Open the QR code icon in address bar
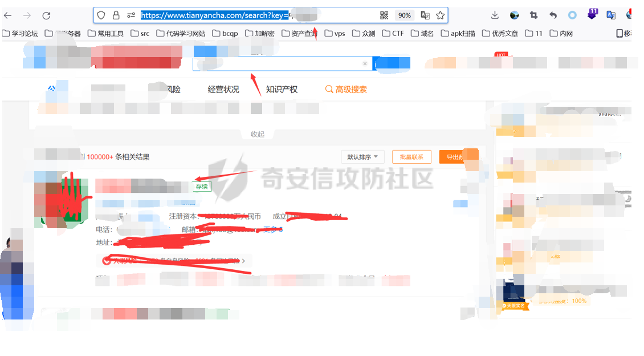The width and height of the screenshot is (644, 356). click(384, 15)
